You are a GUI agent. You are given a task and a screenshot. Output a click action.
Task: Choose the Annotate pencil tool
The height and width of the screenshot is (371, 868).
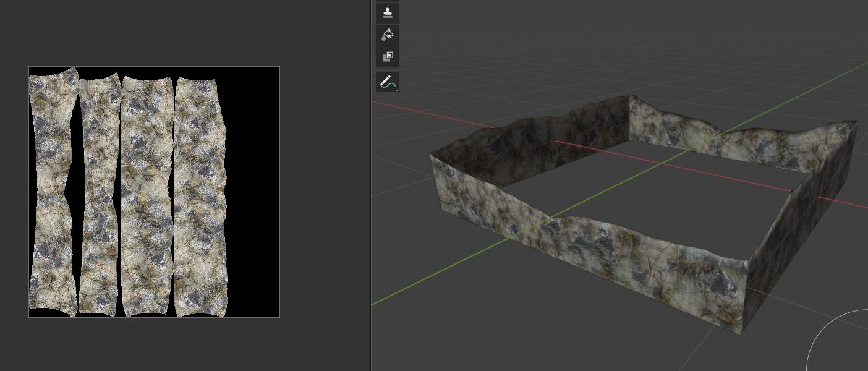(x=386, y=82)
